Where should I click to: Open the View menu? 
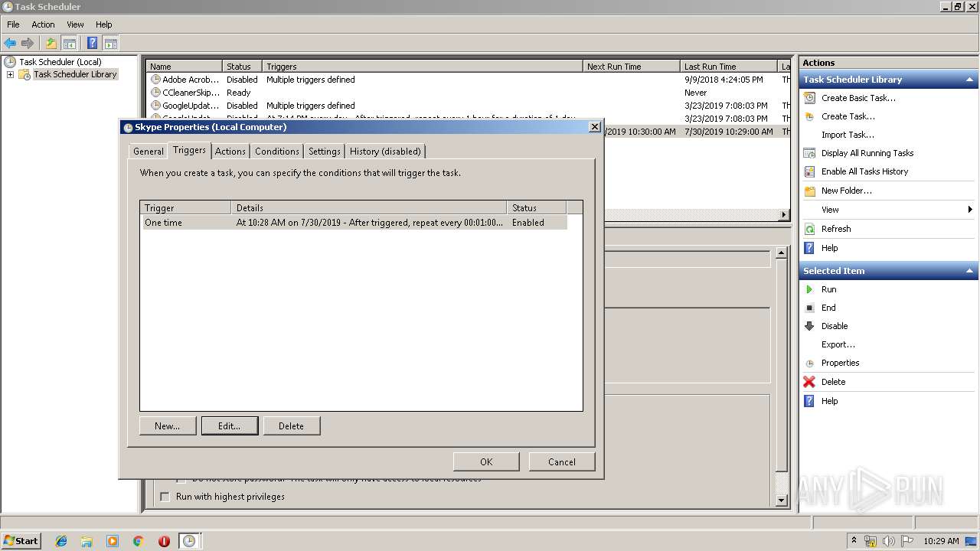pyautogui.click(x=75, y=24)
